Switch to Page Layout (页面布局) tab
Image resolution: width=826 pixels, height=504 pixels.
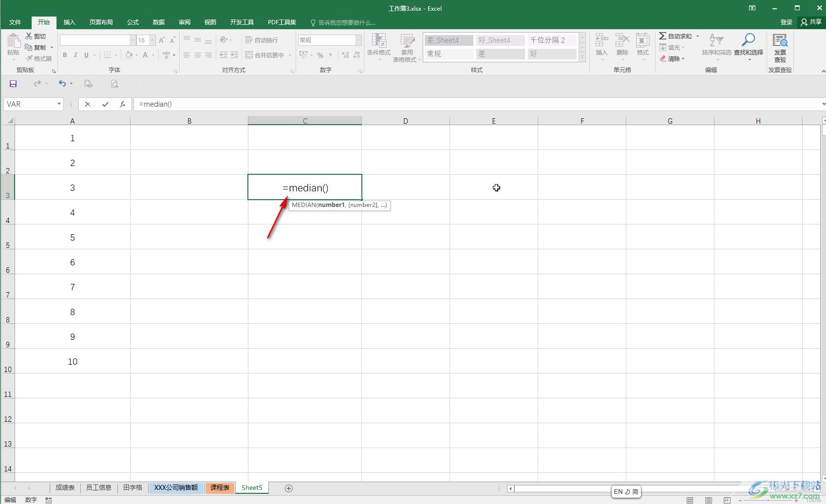(x=101, y=22)
